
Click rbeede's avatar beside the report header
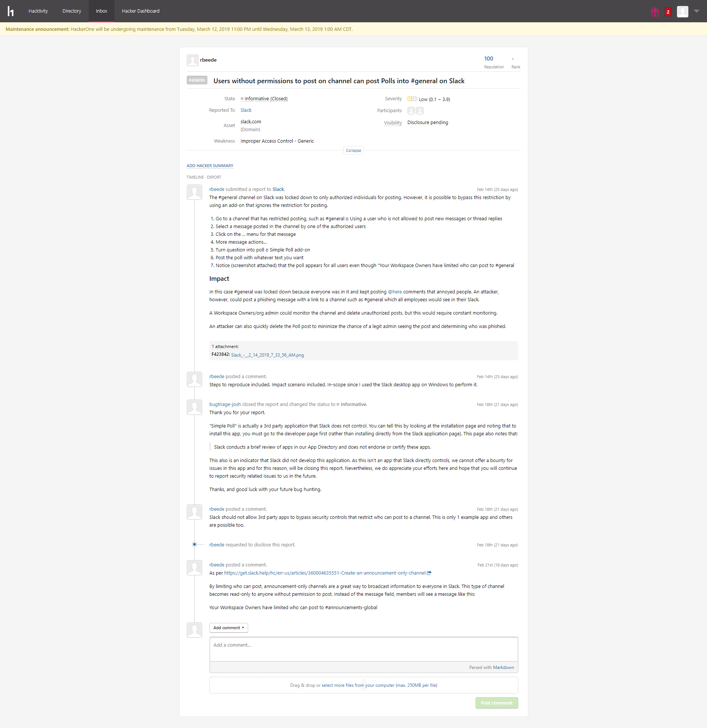(192, 60)
